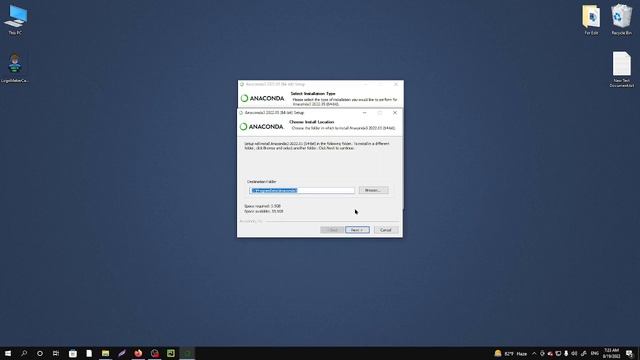This screenshot has height=360, width=640.
Task: Open taskbar Search
Action: coord(24,353)
